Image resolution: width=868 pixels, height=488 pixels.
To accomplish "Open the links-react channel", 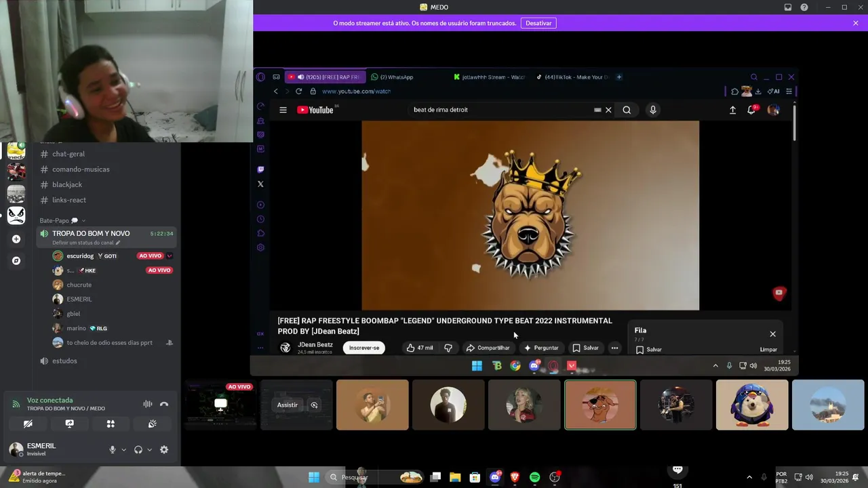I will click(x=69, y=200).
